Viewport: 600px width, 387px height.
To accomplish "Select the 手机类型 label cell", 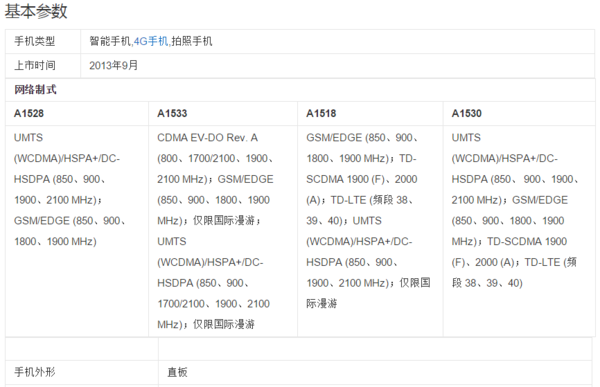I will click(x=43, y=41).
